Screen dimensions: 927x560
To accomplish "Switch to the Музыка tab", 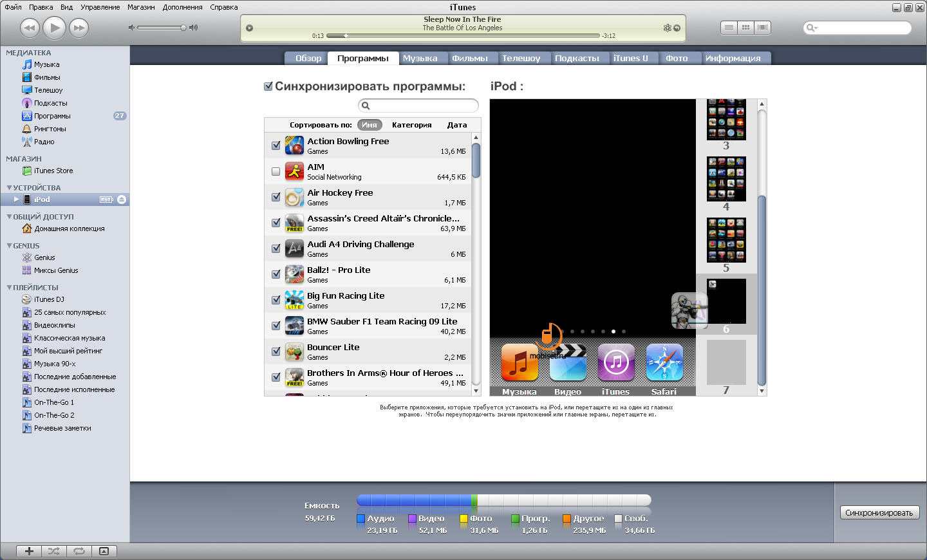I will click(420, 58).
